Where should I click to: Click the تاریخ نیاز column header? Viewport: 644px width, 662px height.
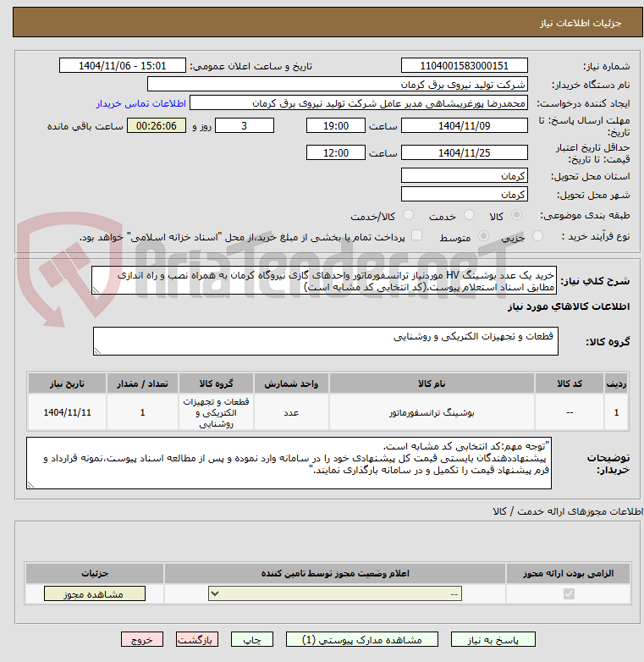click(67, 383)
